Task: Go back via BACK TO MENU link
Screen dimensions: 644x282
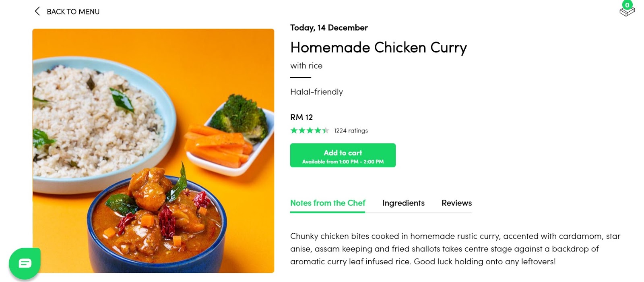Action: pos(73,12)
